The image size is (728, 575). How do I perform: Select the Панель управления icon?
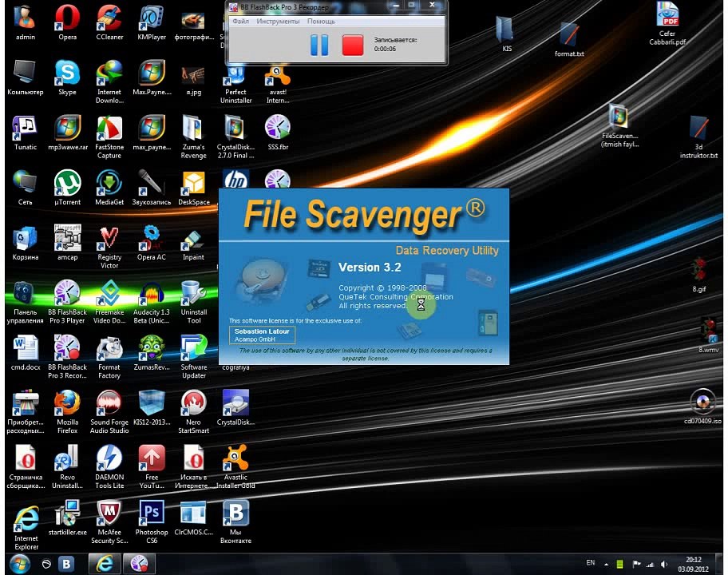pyautogui.click(x=25, y=301)
